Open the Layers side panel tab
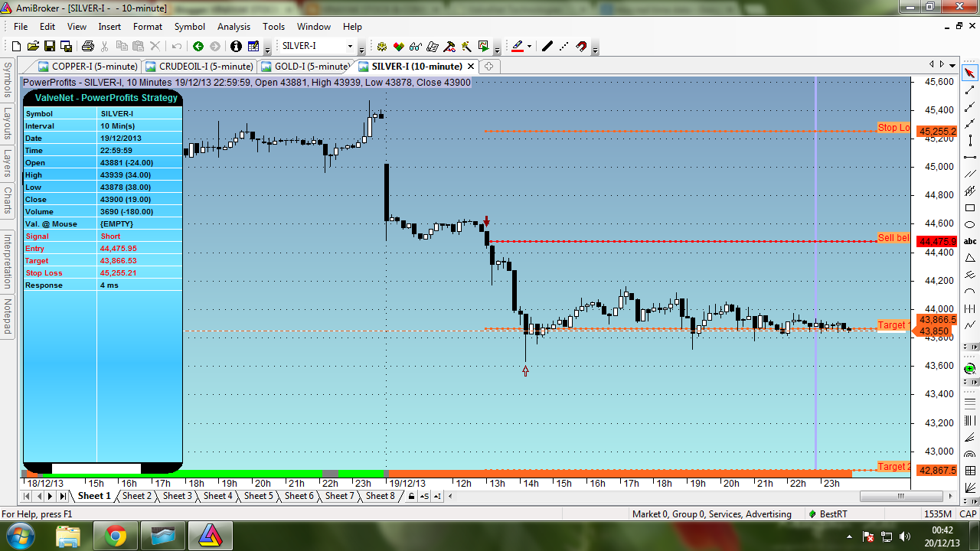This screenshot has height=551, width=980. click(8, 163)
